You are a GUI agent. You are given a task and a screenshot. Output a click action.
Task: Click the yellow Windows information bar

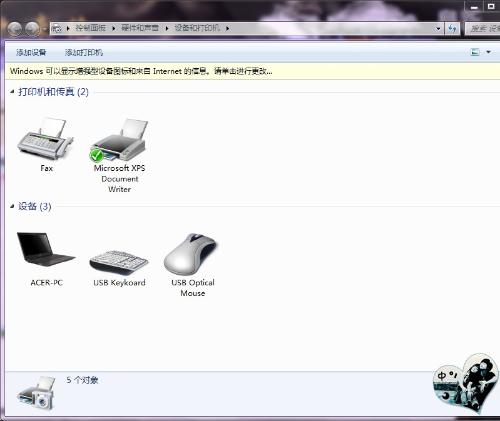(252, 71)
